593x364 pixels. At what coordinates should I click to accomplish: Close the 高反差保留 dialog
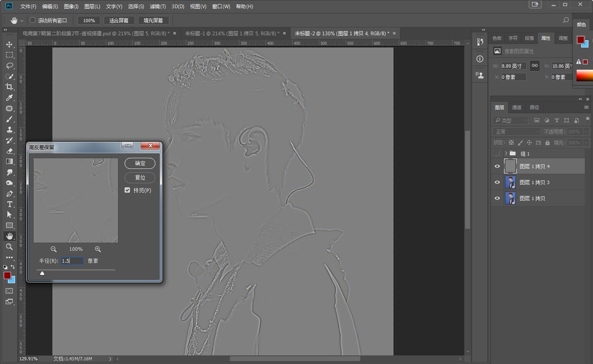pos(150,146)
